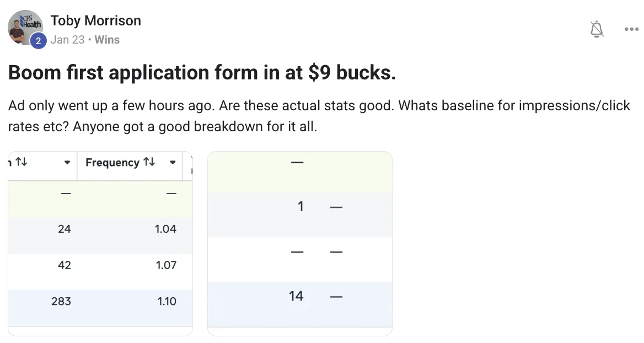Screen dimensions: 644x343
Task: Open the second screenshot at value 14
Action: pyautogui.click(x=296, y=296)
